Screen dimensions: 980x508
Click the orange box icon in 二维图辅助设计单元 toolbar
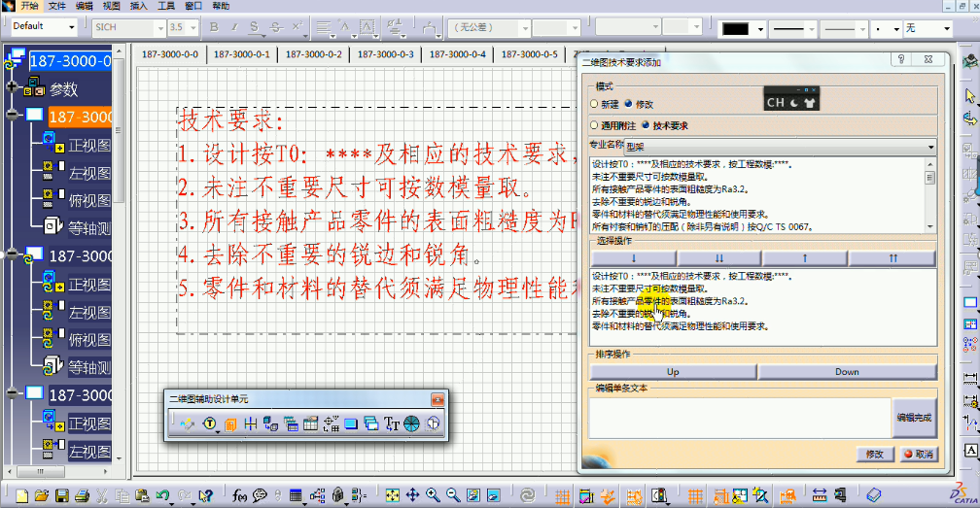230,424
